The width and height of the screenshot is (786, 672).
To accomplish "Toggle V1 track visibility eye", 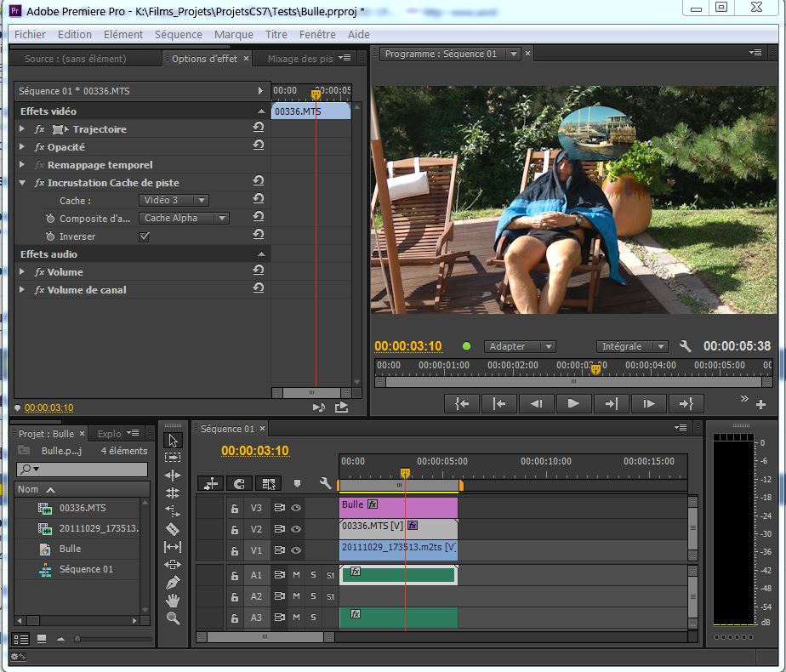I will pos(296,550).
